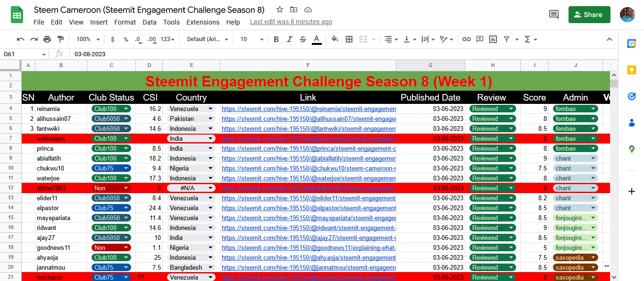Open elpastor's steemit post link

(x=309, y=208)
